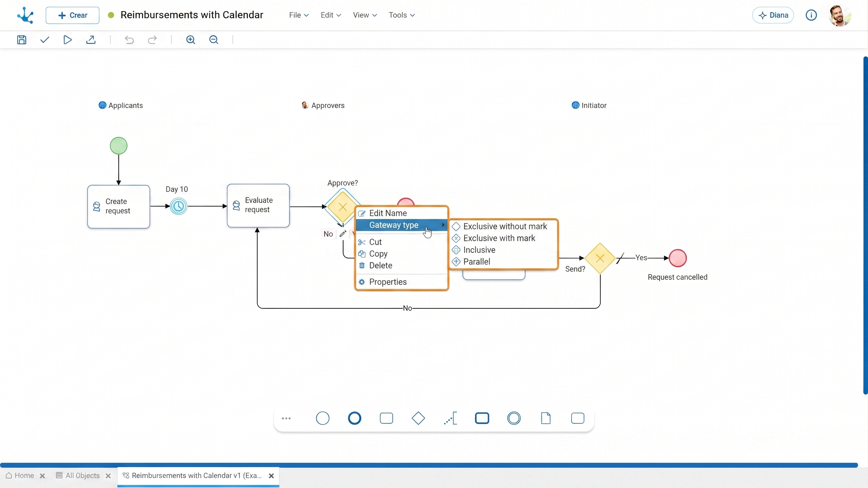The image size is (868, 488).
Task: Select the Day 10 timer event
Action: 179,206
